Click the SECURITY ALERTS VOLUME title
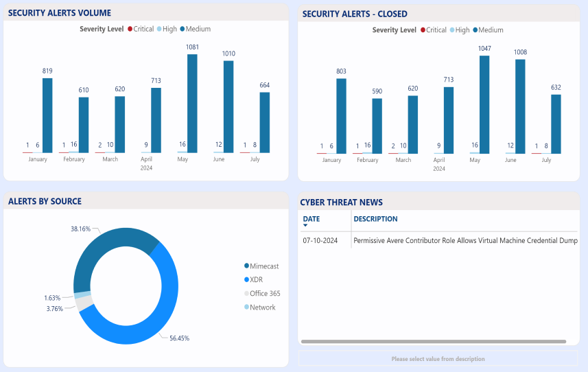 pos(60,13)
